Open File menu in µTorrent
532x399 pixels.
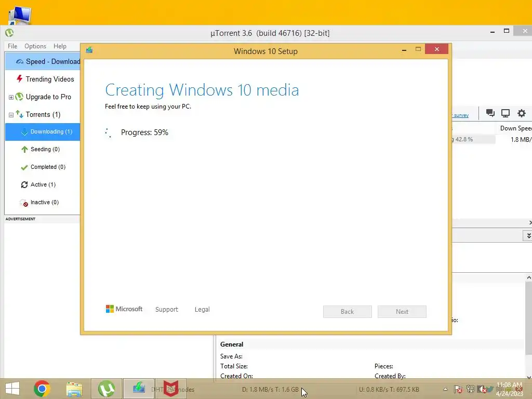12,46
